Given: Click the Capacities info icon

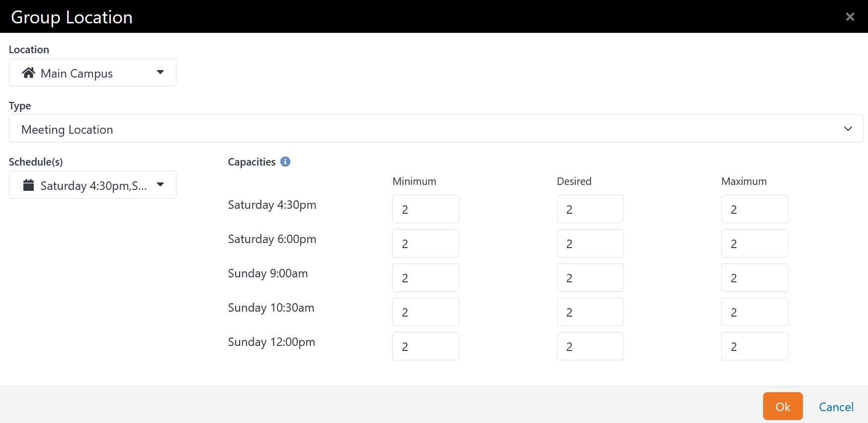Looking at the screenshot, I should 285,162.
